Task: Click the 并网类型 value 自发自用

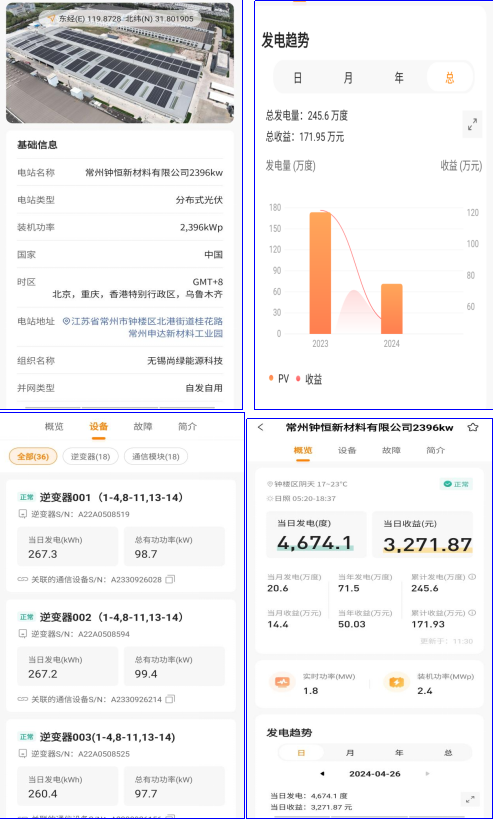Action: tap(204, 388)
